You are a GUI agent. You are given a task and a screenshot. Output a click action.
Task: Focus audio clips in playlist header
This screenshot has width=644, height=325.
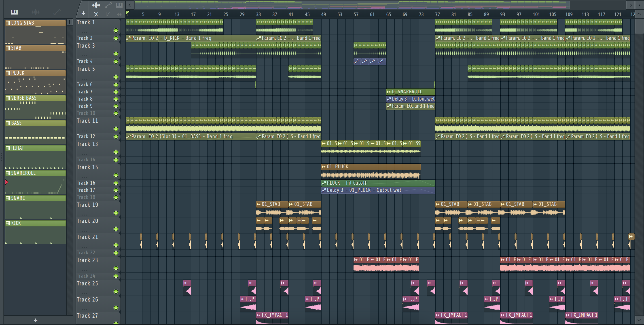(96, 5)
